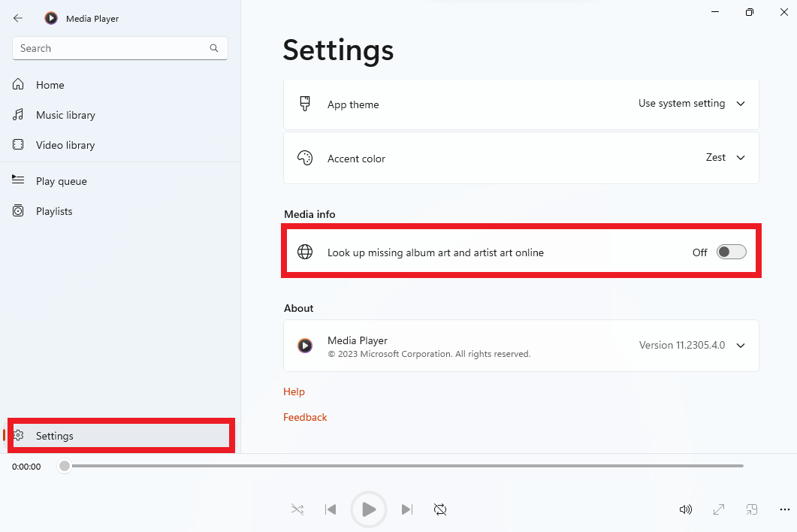Open the Accent color Zest dropdown
This screenshot has height=532, width=797.
[726, 158]
